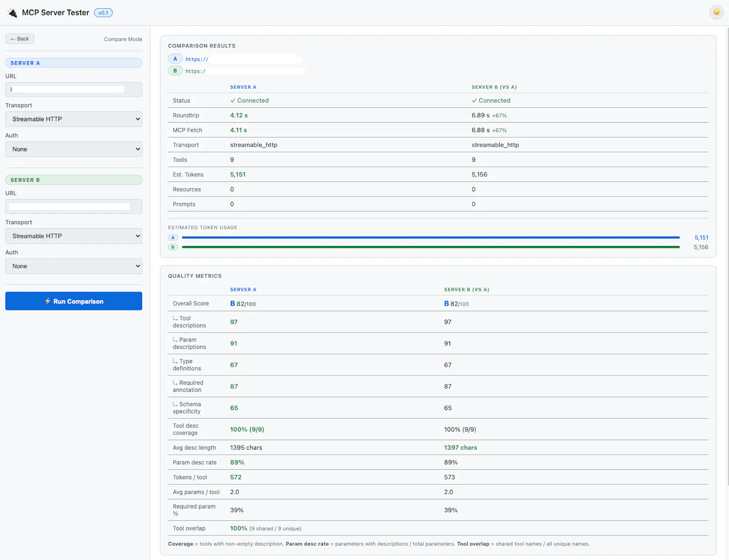Go back with the Back button
The height and width of the screenshot is (560, 729).
click(x=20, y=39)
